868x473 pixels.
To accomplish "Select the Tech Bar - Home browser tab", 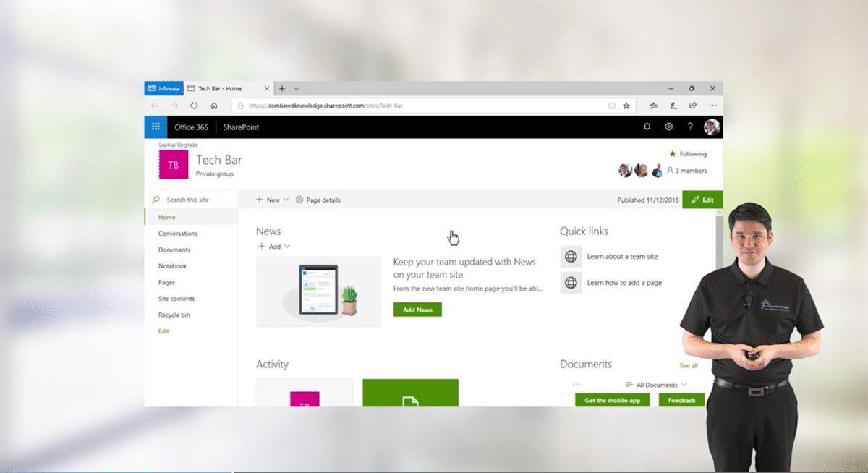I will coord(221,88).
